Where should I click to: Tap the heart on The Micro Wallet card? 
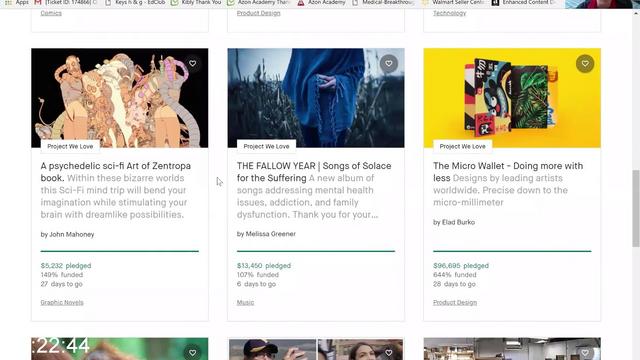[x=585, y=64]
